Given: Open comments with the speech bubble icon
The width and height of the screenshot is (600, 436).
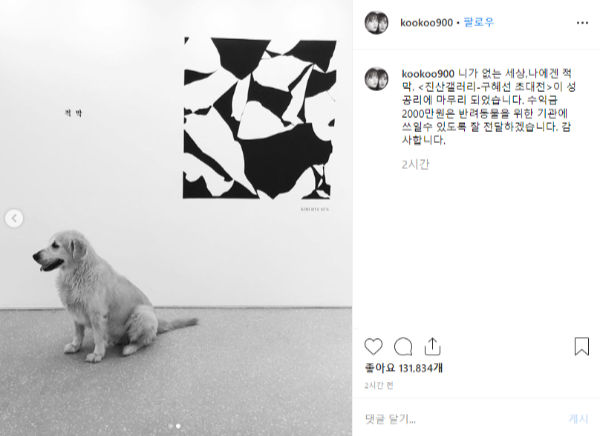Looking at the screenshot, I should [403, 346].
